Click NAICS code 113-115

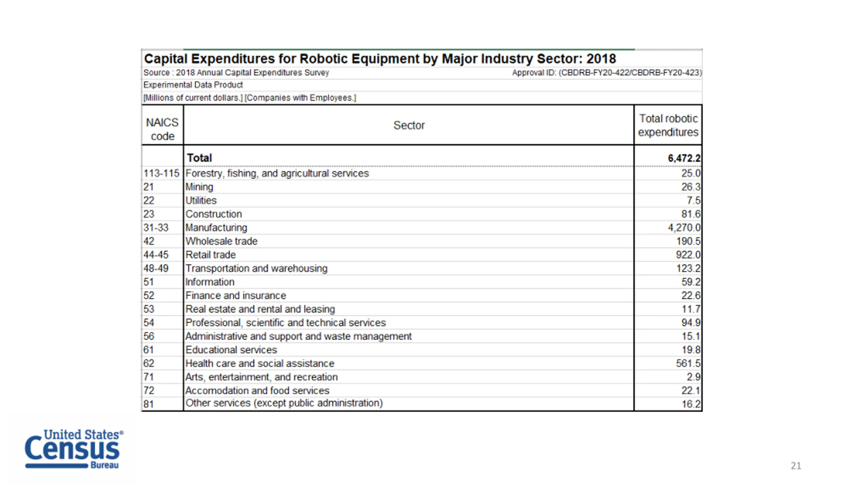161,174
